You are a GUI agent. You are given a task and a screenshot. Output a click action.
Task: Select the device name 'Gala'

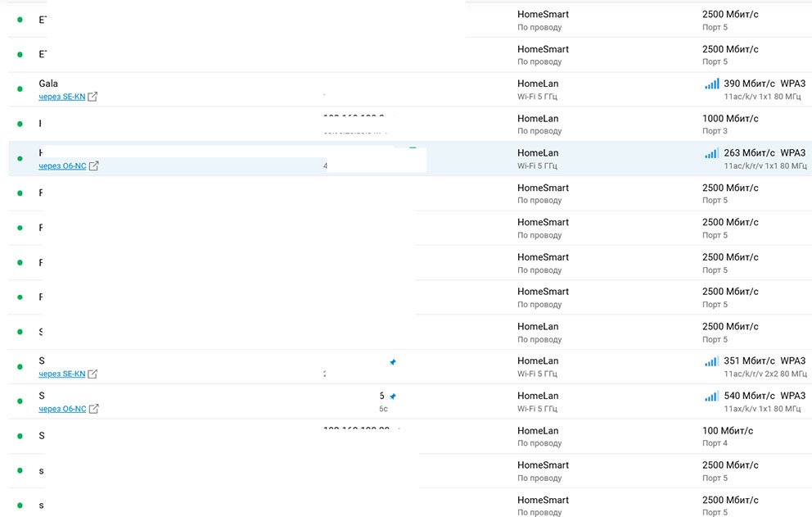tap(48, 84)
